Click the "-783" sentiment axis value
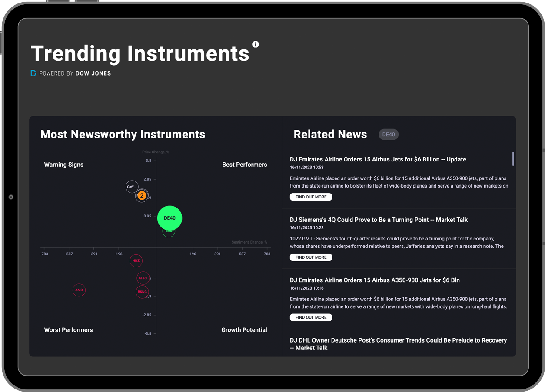545x392 pixels. click(44, 254)
